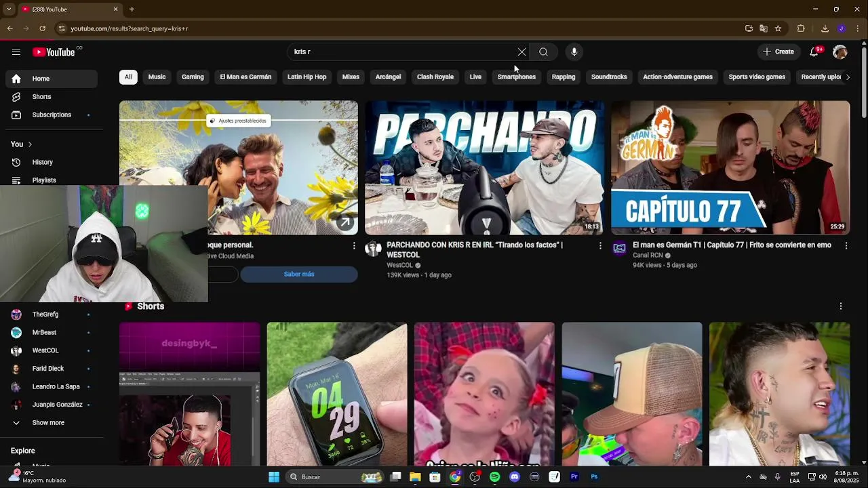Image resolution: width=868 pixels, height=488 pixels.
Task: Select the Clash Royale filter chip
Action: [x=435, y=77]
